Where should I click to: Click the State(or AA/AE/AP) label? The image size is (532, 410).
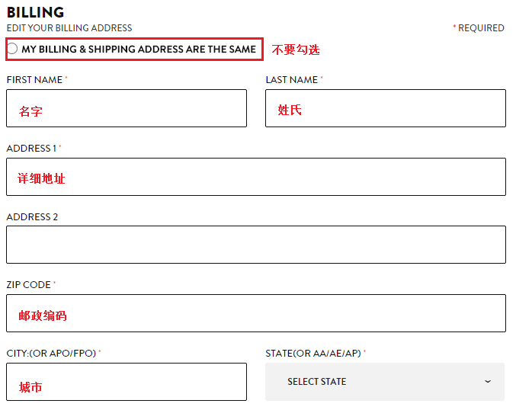(313, 354)
